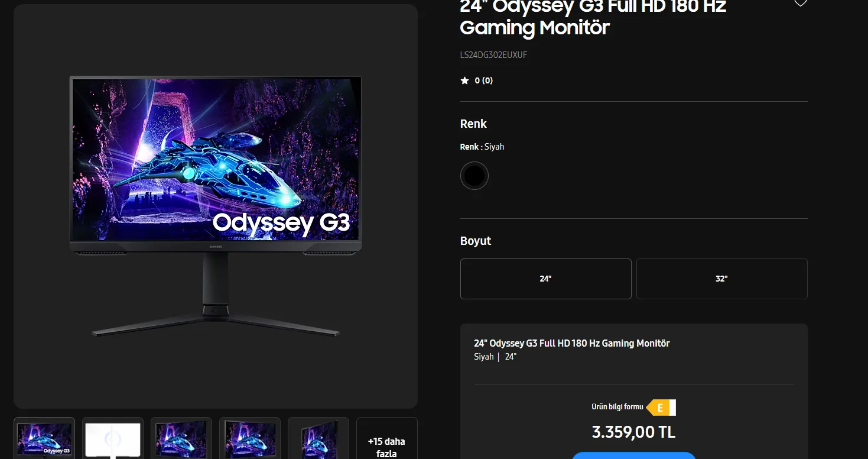Open the Ürün bilgi formu link
868x459 pixels.
617,407
